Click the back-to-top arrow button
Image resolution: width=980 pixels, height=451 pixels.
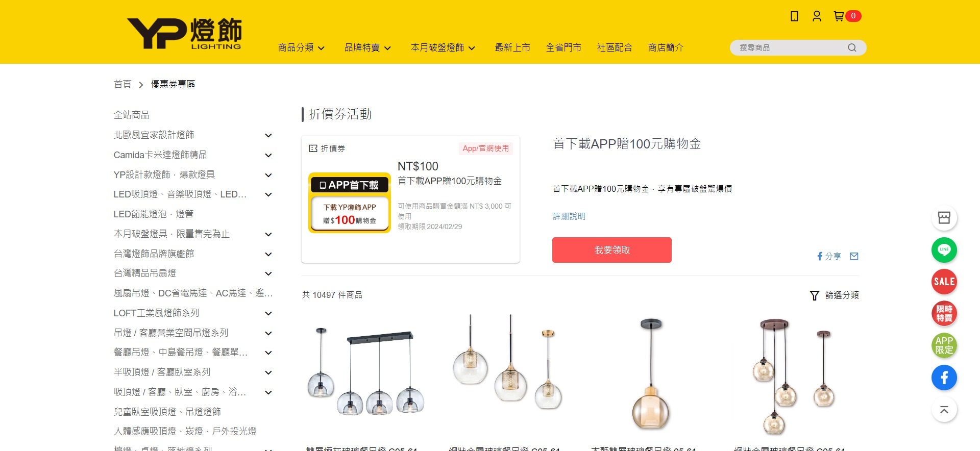coord(944,410)
